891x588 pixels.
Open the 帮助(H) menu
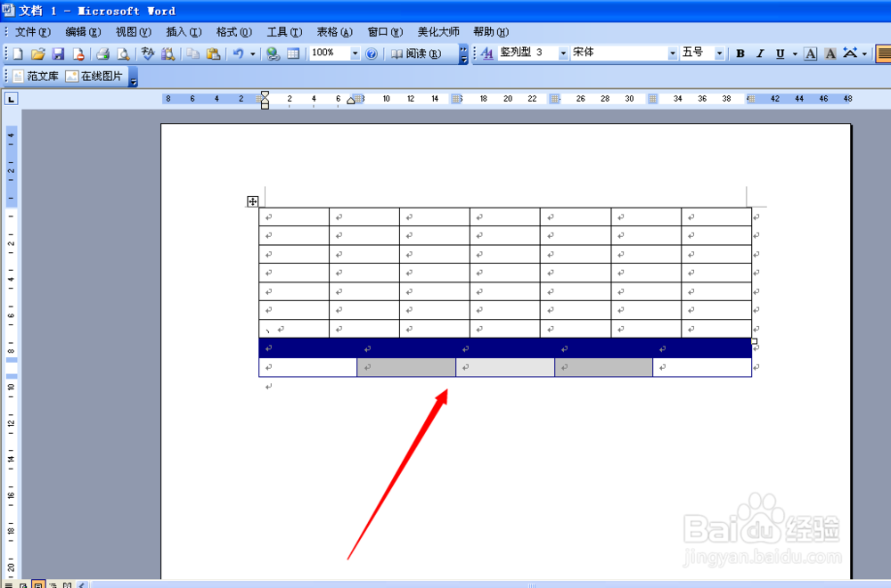click(491, 32)
